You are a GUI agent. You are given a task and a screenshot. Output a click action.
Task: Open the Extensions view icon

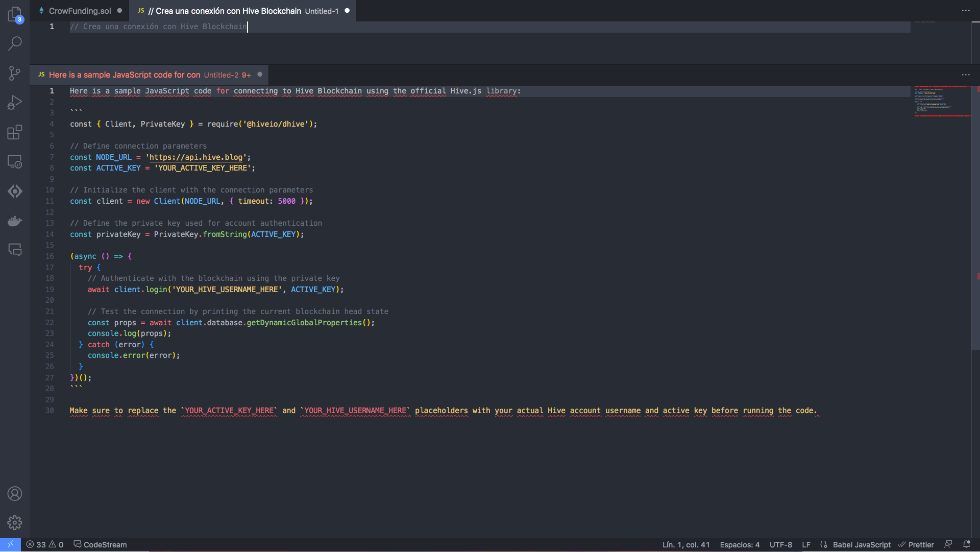coord(15,132)
